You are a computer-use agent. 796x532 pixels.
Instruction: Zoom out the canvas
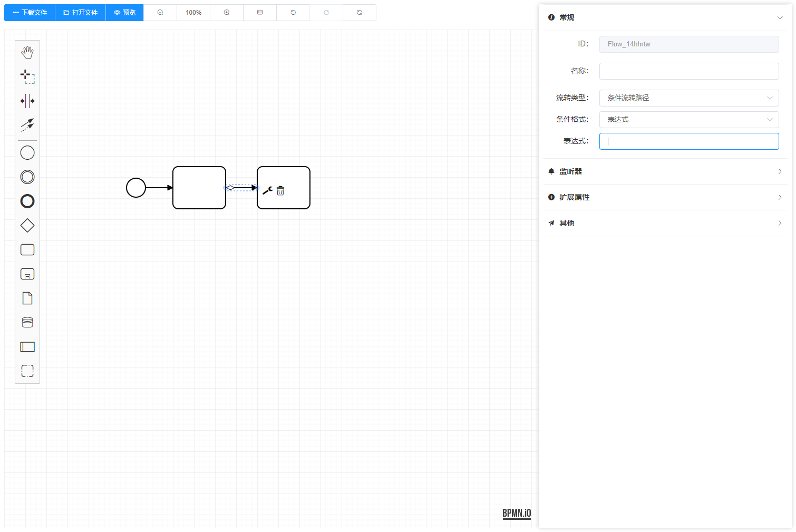160,13
